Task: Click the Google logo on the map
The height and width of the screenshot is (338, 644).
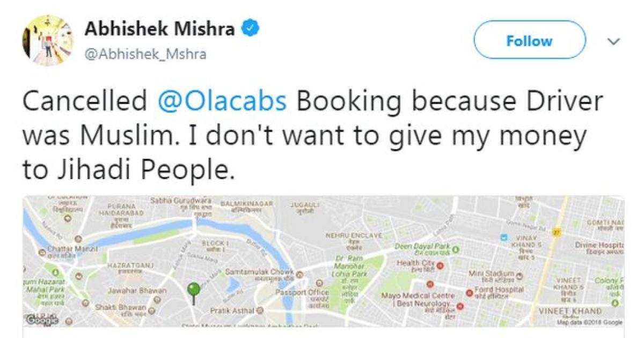Action: 41,320
